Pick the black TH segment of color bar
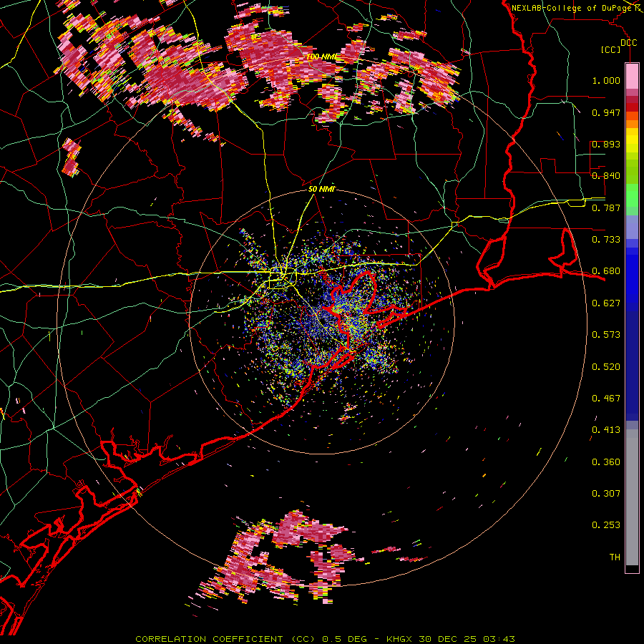Image resolution: width=644 pixels, height=644 pixels. tap(632, 569)
